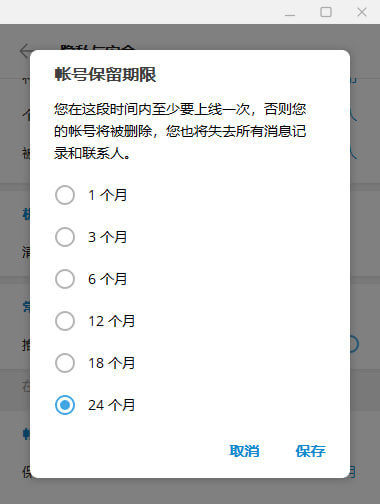Click the account deletion warning paragraph

[x=180, y=131]
